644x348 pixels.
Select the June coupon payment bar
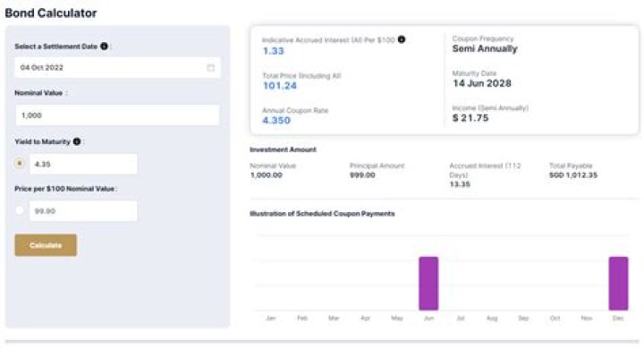tap(428, 283)
